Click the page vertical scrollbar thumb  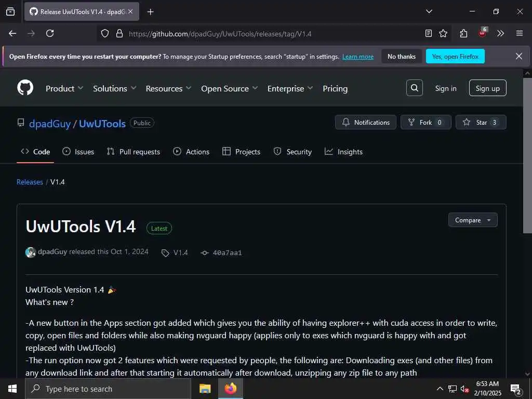[x=527, y=155]
